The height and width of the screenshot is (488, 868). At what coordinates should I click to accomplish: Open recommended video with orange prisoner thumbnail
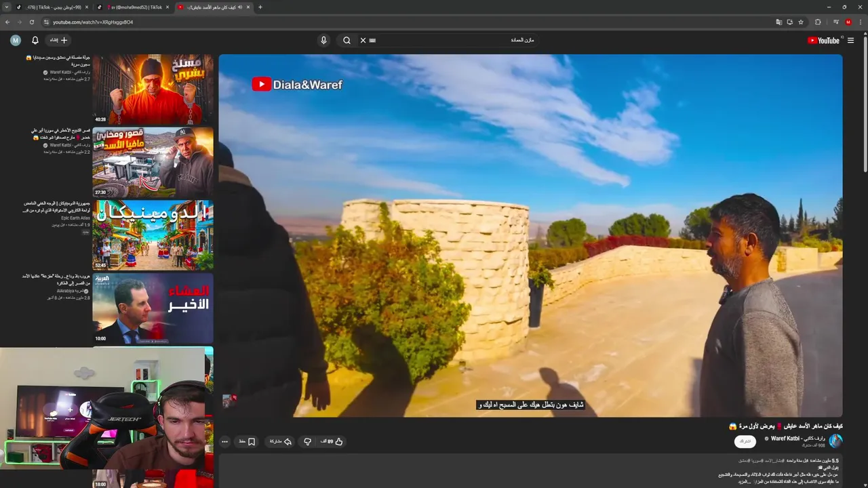pos(153,89)
